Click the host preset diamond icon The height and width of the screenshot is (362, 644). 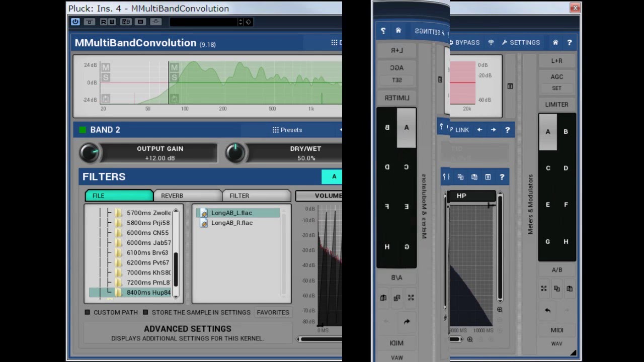pos(249,22)
